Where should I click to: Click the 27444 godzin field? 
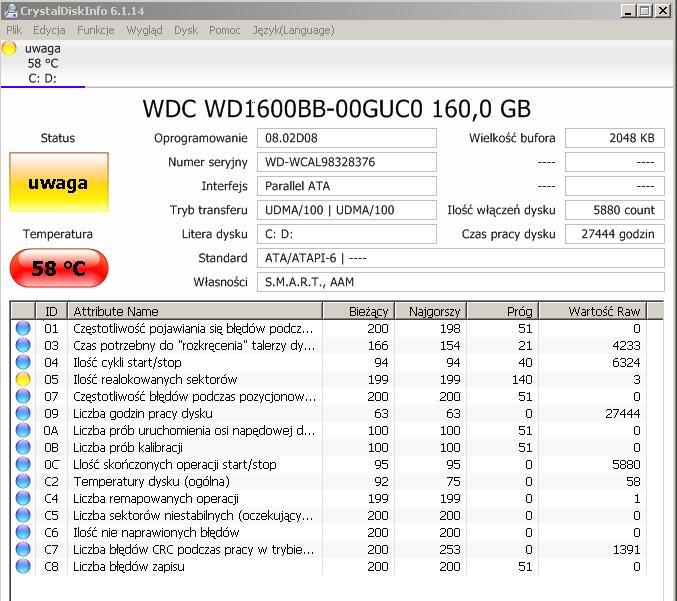click(x=615, y=234)
